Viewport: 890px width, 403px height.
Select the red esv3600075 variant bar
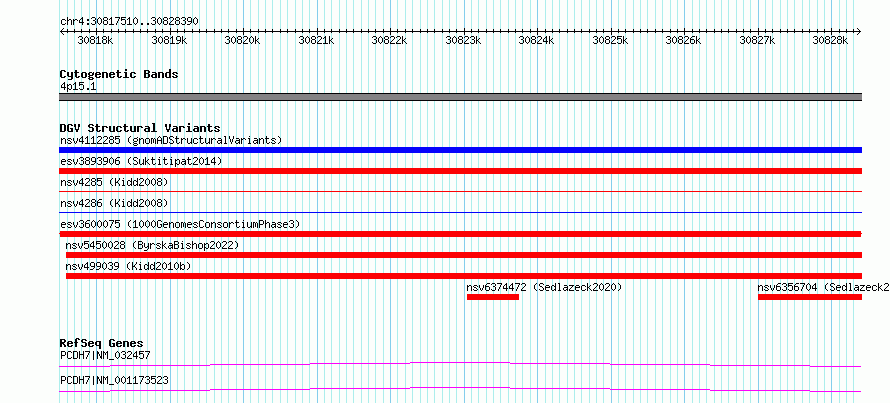click(460, 234)
